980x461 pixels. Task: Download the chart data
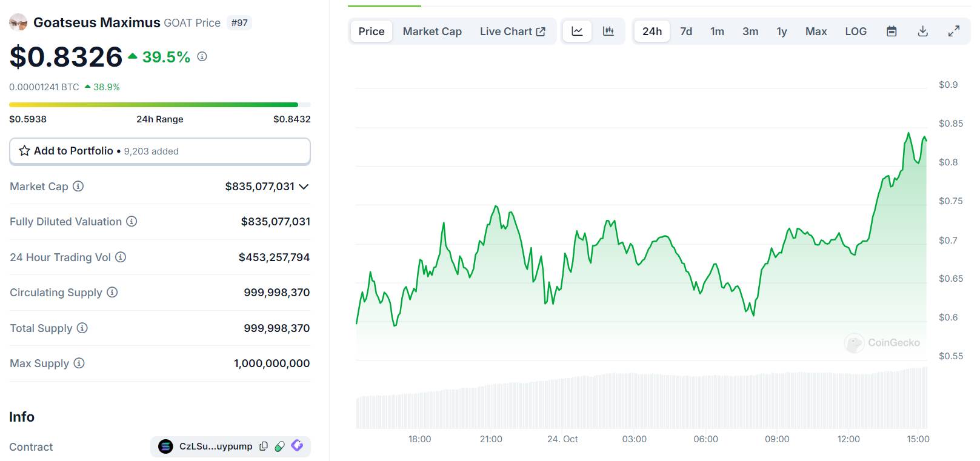[x=922, y=32]
